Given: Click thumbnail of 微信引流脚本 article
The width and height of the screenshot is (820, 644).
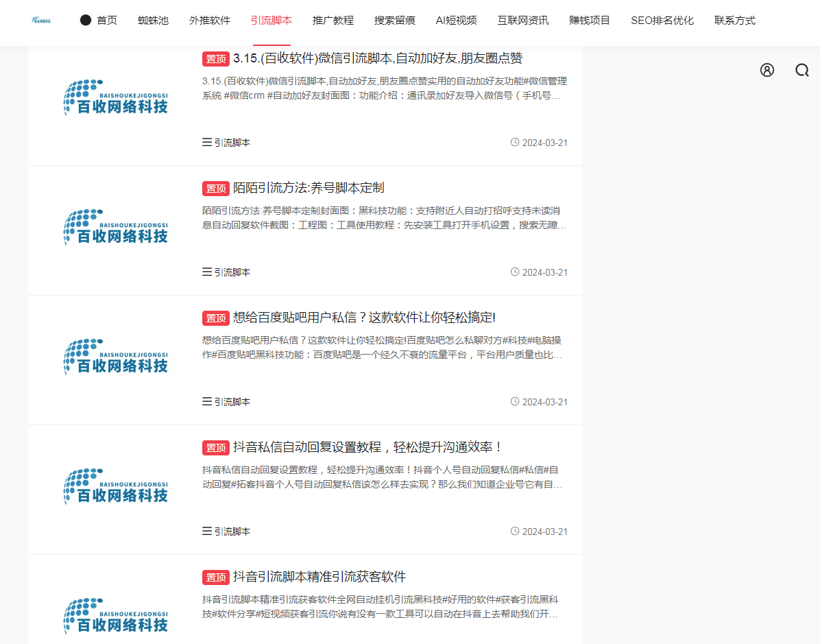Looking at the screenshot, I should coord(116,98).
